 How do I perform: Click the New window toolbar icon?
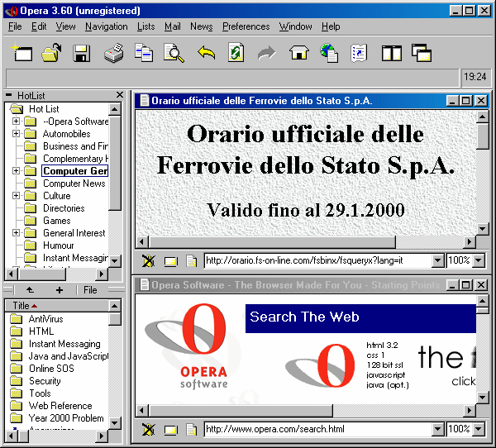[x=23, y=54]
